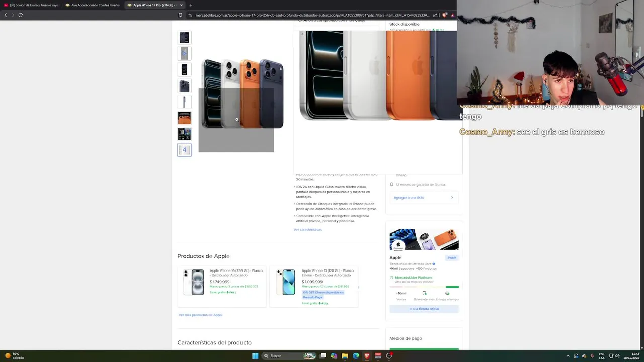Screen dimensions: 644x362
Task: Click the 'Productos de Apple' heading
Action: click(203, 256)
